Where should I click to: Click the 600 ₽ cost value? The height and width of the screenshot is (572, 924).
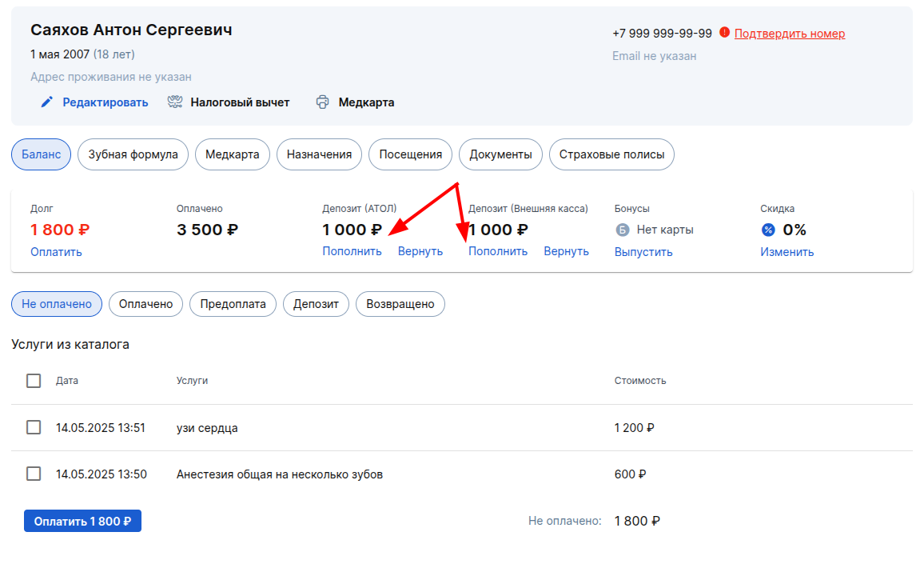630,474
